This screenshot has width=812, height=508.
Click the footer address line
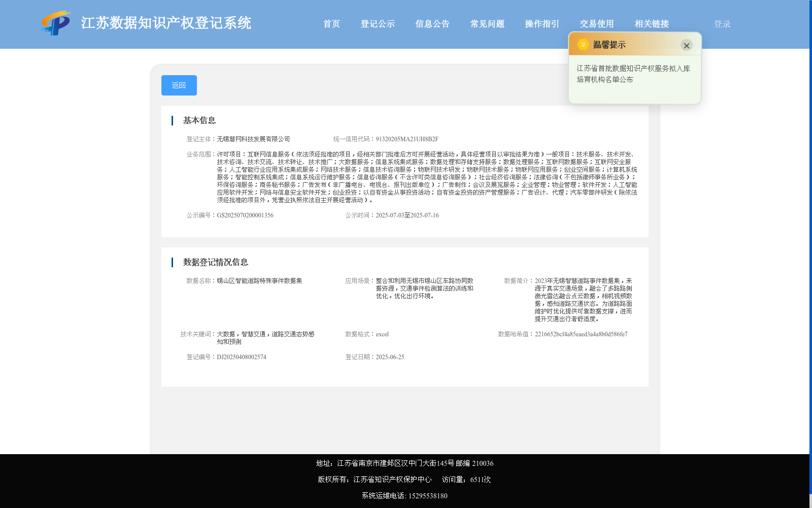404,463
